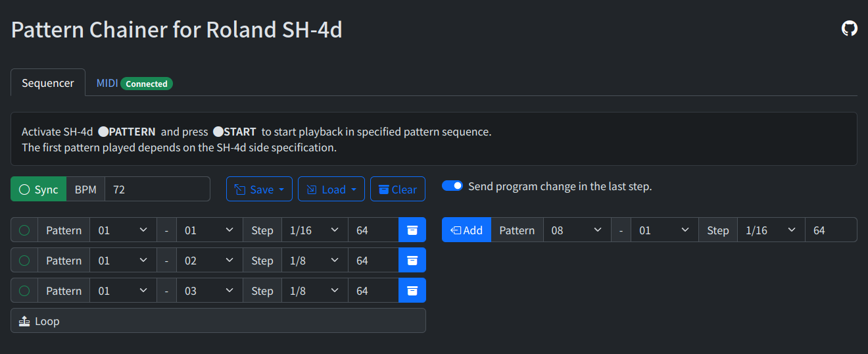The width and height of the screenshot is (868, 354).
Task: Add pattern 08-01 to the sequence
Action: [x=466, y=230]
